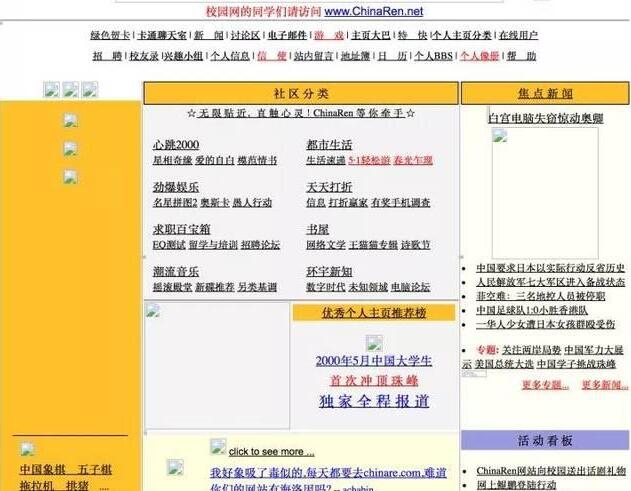This screenshot has width=631, height=491.
Task: Click the rightmost broken image icon above the yellow sidebar
Action: [90, 90]
